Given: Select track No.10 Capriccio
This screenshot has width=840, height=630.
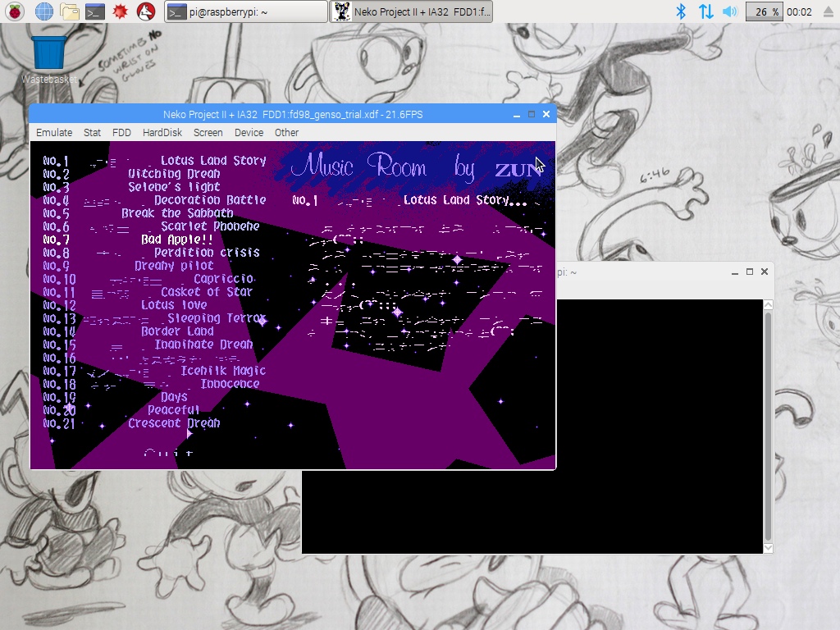Looking at the screenshot, I should click(x=148, y=279).
